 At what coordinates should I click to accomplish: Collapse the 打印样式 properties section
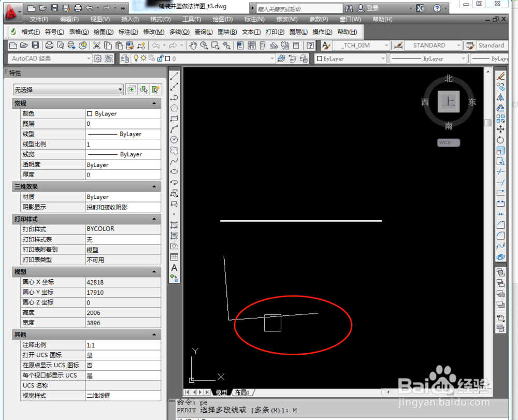154,219
